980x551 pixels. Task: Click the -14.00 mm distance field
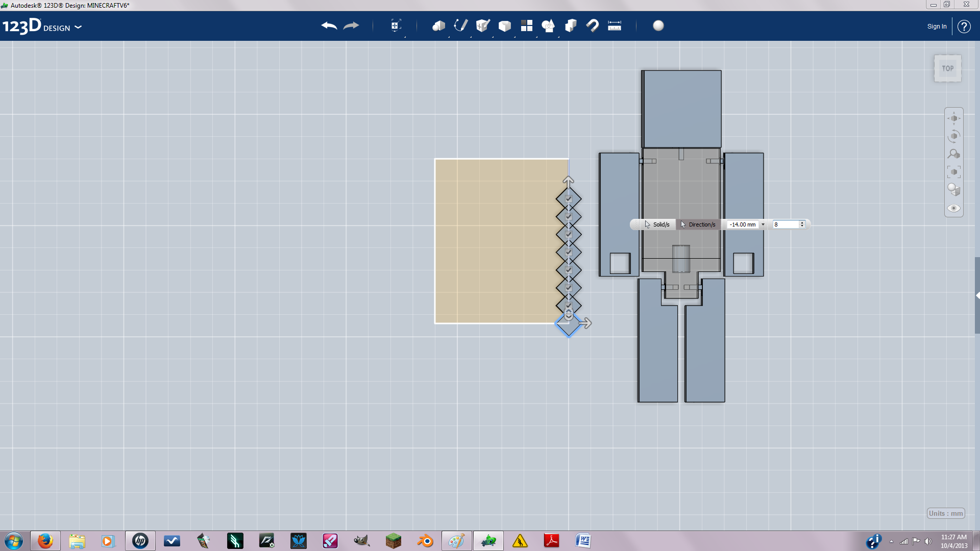click(x=743, y=224)
